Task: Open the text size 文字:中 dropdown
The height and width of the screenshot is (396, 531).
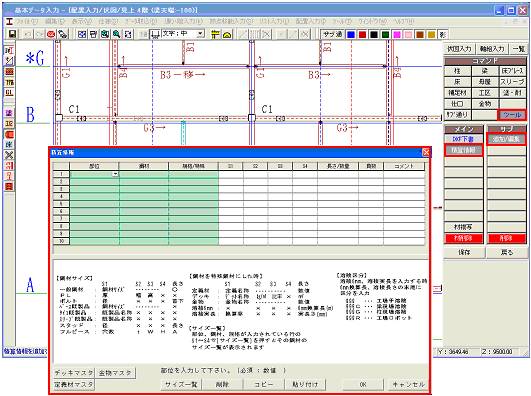Action: [200, 34]
